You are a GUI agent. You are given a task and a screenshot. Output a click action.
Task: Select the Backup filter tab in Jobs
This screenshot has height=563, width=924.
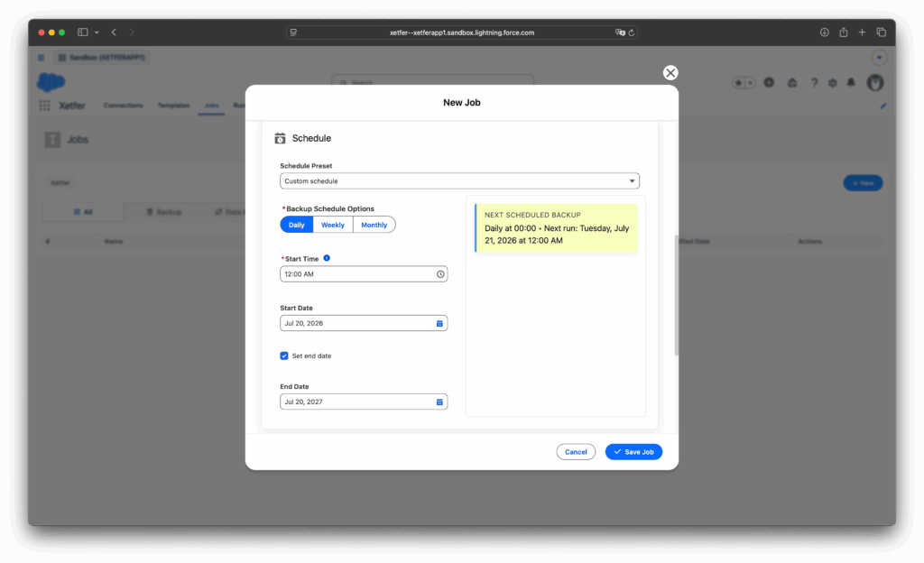(x=164, y=212)
